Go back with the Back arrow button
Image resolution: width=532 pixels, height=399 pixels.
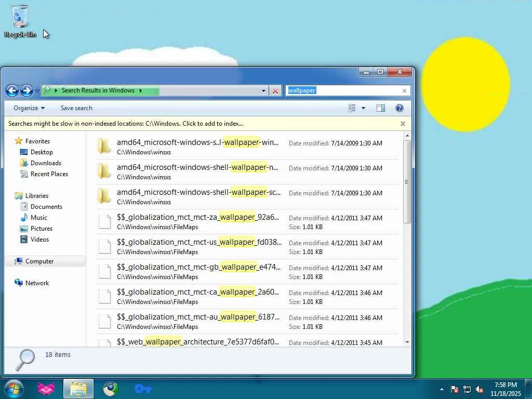coord(12,90)
